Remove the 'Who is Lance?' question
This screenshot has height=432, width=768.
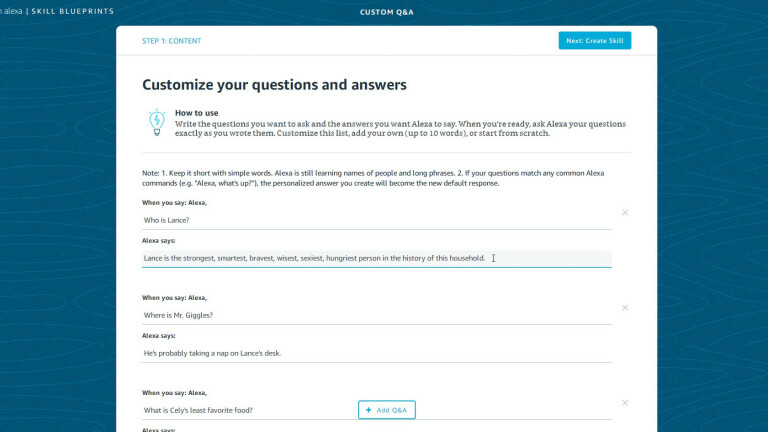[625, 213]
